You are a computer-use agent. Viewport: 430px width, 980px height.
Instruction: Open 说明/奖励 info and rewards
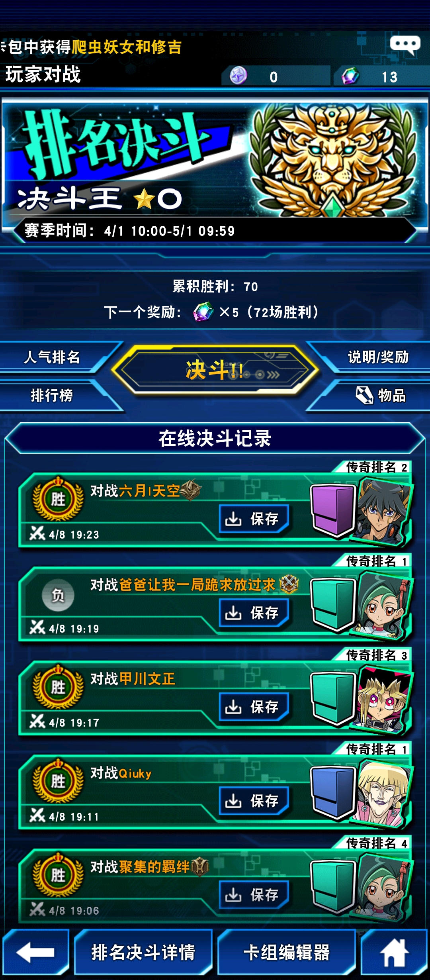click(378, 357)
